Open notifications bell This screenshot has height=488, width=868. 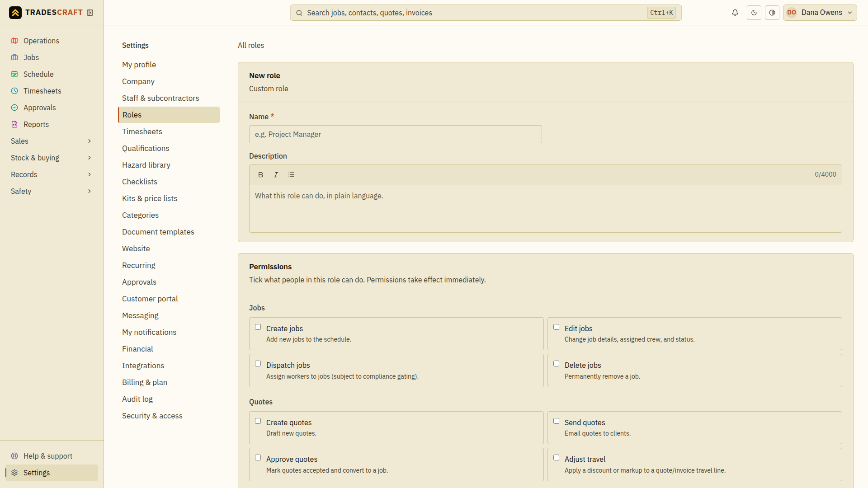[735, 13]
